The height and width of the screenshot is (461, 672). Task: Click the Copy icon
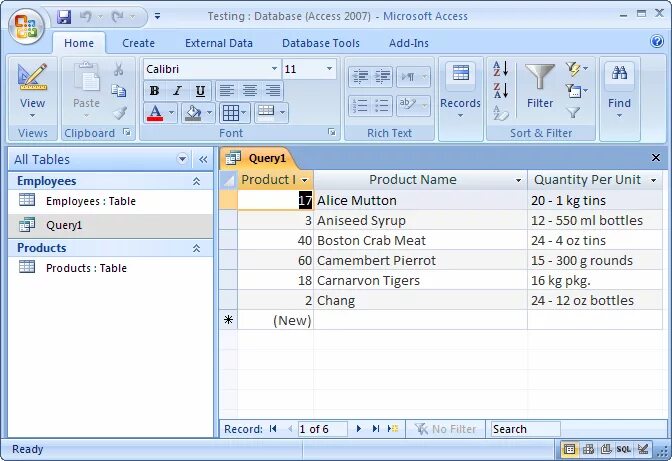[x=119, y=91]
